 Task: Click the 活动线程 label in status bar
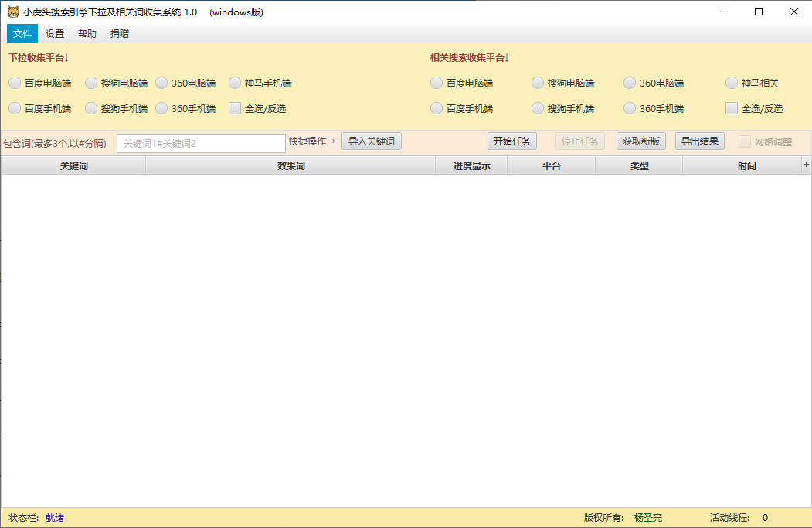click(x=729, y=518)
